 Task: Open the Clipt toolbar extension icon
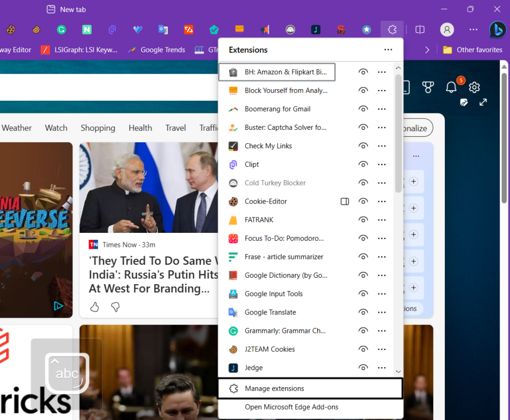[112, 30]
